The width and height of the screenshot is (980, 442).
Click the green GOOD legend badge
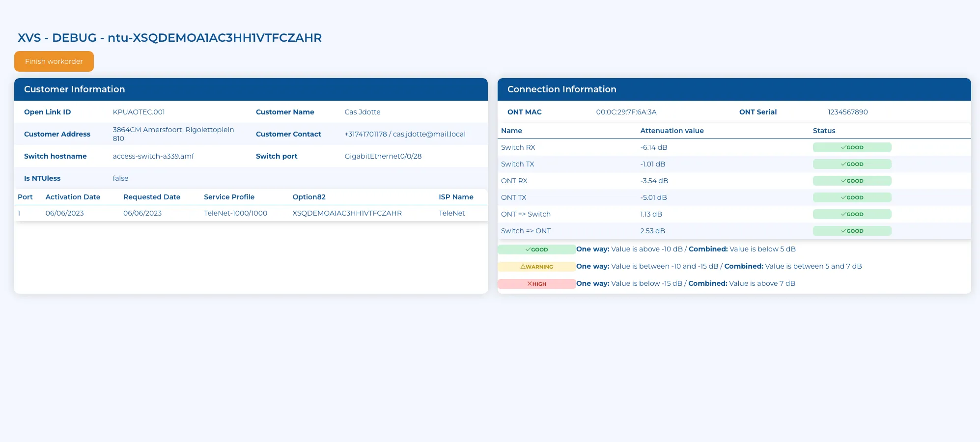[x=536, y=249]
